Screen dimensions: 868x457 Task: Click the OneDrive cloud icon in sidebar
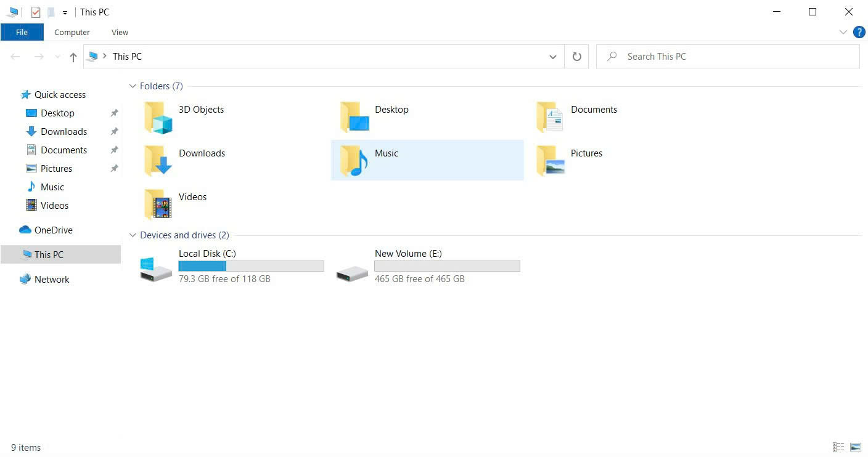point(25,230)
